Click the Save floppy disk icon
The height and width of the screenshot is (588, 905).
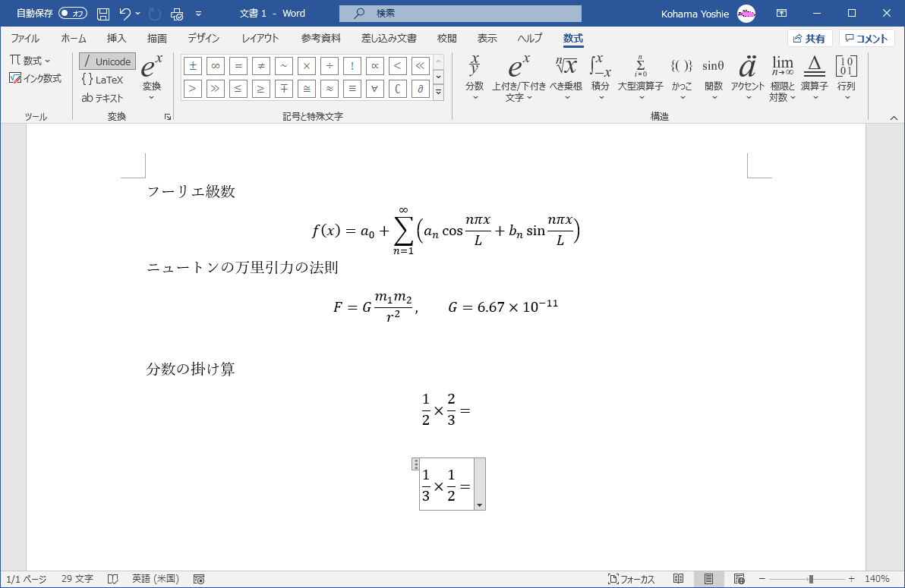click(103, 14)
